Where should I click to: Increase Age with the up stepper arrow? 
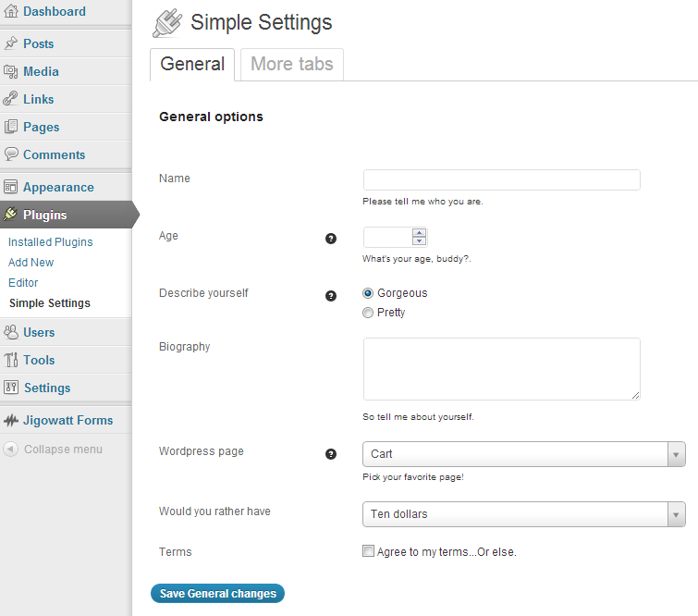coord(419,232)
